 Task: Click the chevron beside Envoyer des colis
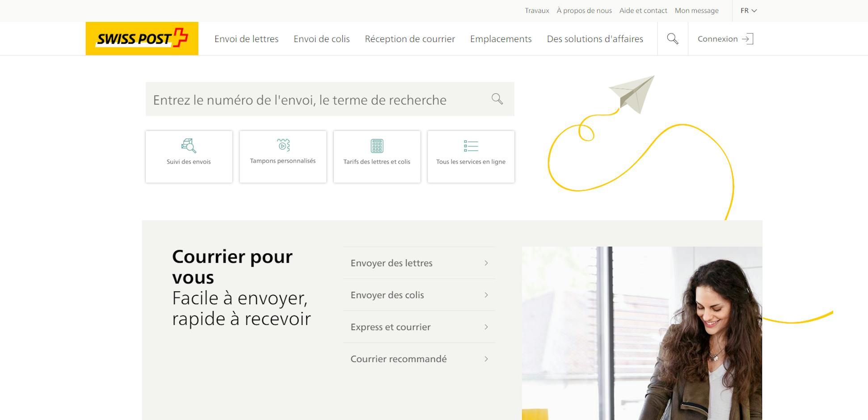coord(486,295)
